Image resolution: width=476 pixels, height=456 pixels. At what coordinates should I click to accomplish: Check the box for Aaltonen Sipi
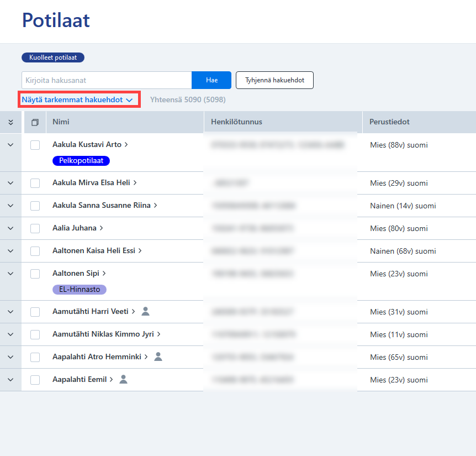click(x=35, y=274)
